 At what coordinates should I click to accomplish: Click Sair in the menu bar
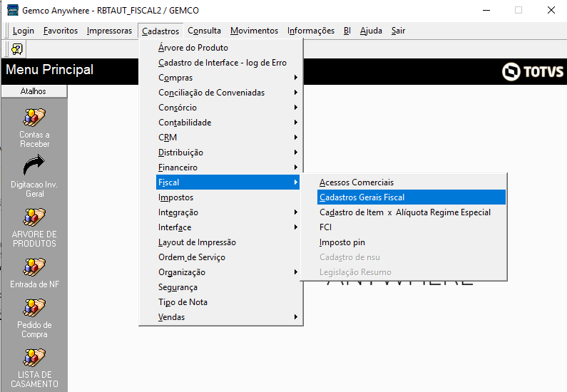[398, 31]
